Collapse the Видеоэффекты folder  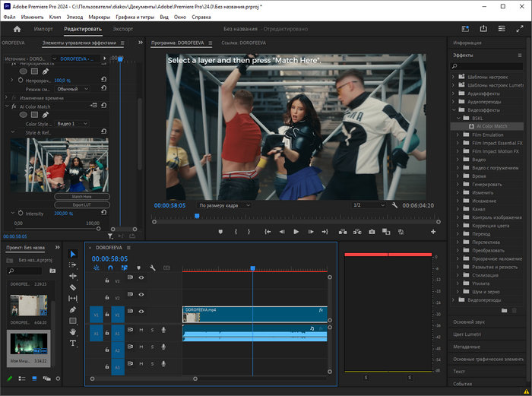(x=454, y=110)
